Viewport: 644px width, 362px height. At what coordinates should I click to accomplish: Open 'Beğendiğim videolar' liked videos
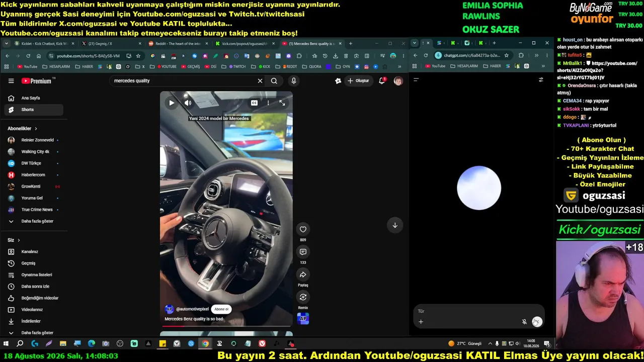tap(34, 298)
